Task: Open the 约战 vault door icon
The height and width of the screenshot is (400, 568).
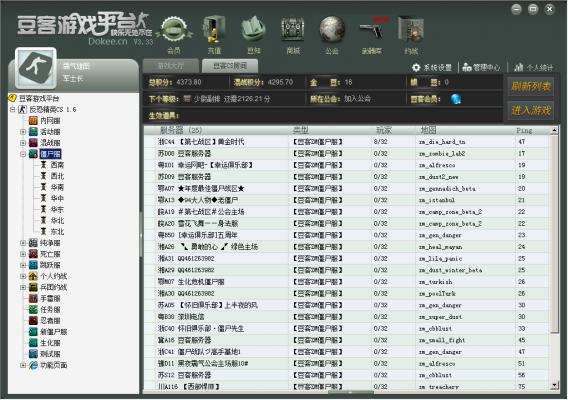Action: click(411, 29)
